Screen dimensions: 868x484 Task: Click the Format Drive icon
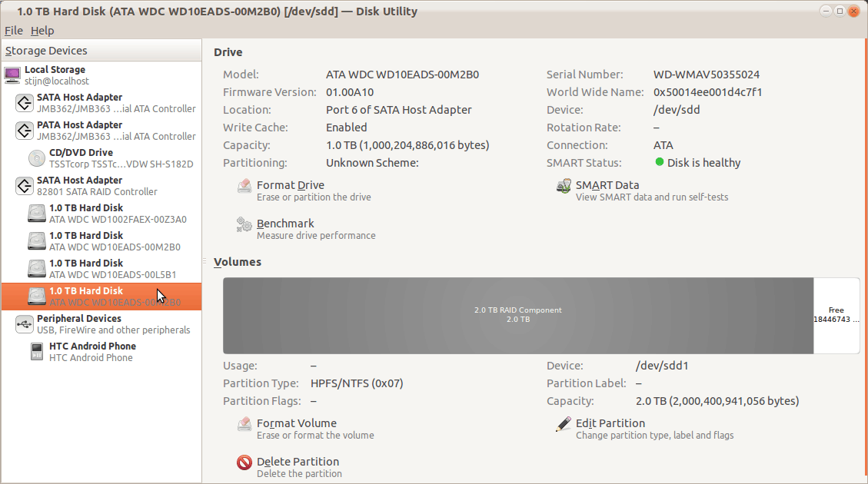click(x=244, y=186)
